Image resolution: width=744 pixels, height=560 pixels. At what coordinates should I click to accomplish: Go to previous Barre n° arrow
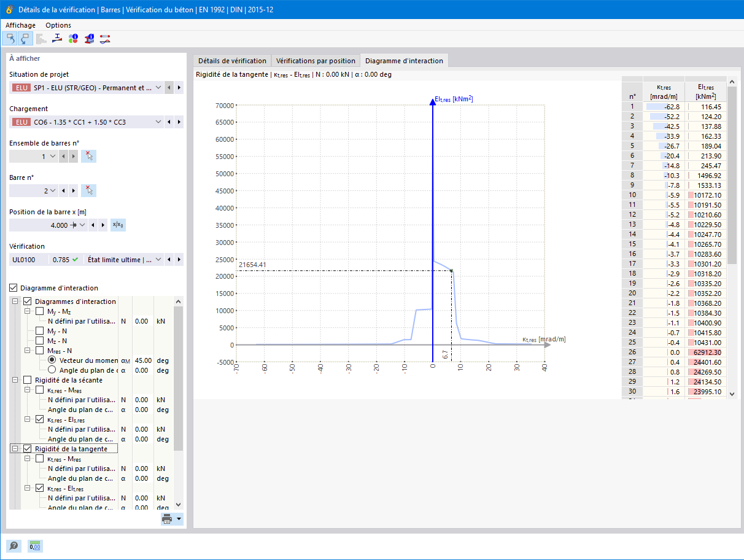pyautogui.click(x=64, y=191)
